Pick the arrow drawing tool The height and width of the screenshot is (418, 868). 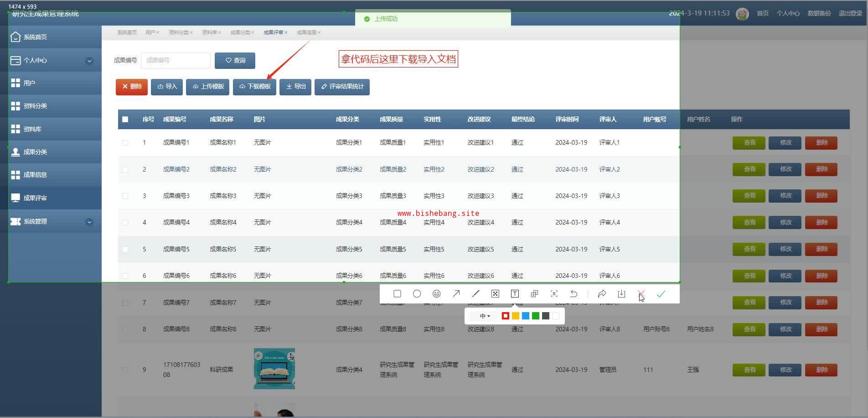[456, 294]
